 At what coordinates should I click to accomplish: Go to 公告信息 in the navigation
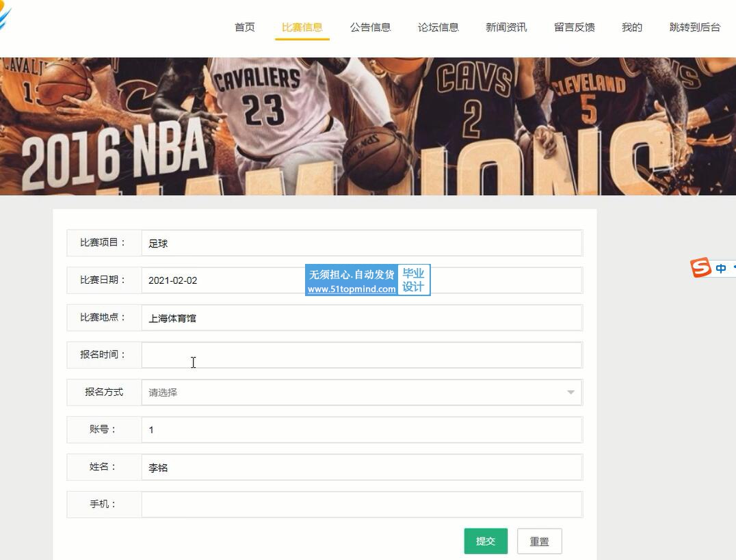click(370, 27)
